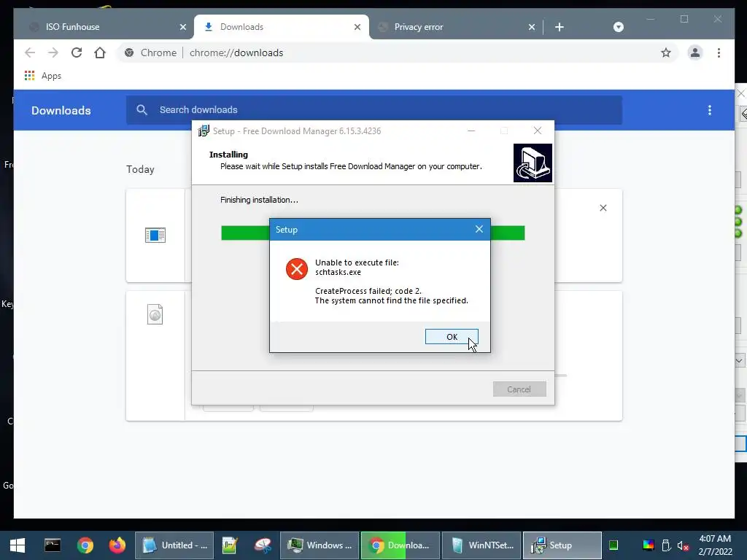Close the Free Download Manager setup window
This screenshot has height=560, width=747.
[x=538, y=131]
